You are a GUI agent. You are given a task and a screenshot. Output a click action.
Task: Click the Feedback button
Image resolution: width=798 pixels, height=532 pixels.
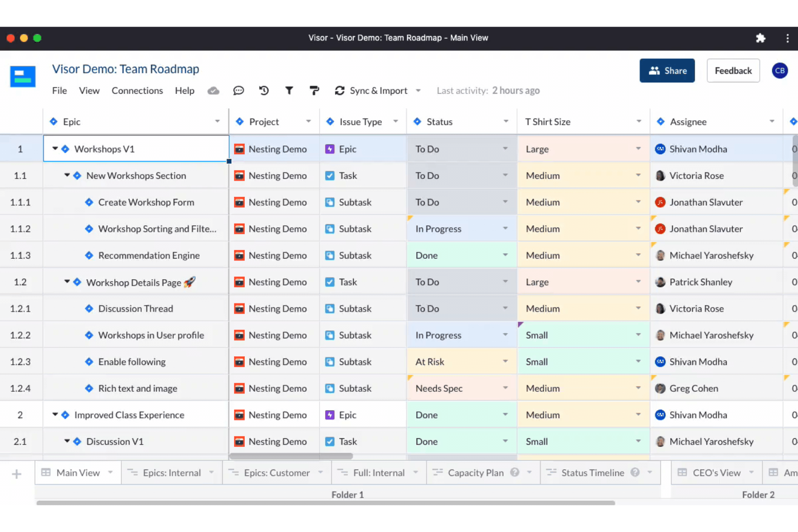click(x=733, y=71)
